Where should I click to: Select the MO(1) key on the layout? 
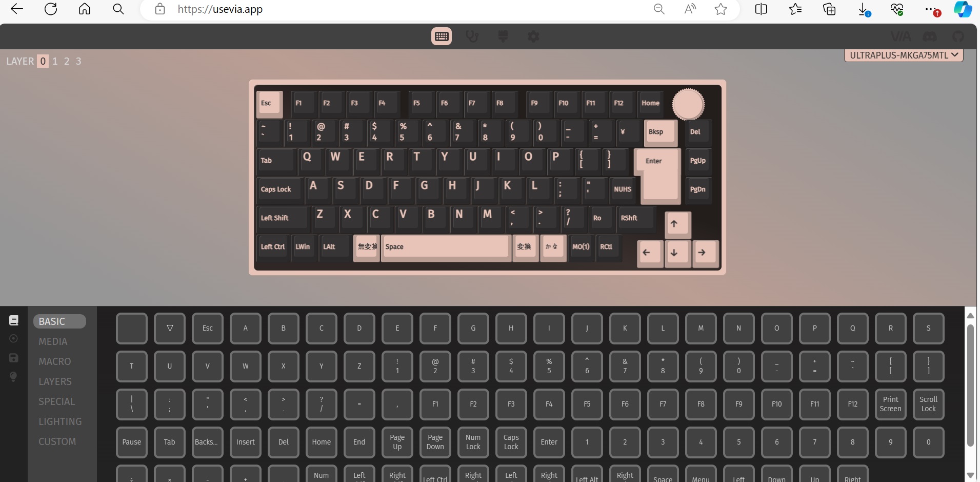click(581, 247)
